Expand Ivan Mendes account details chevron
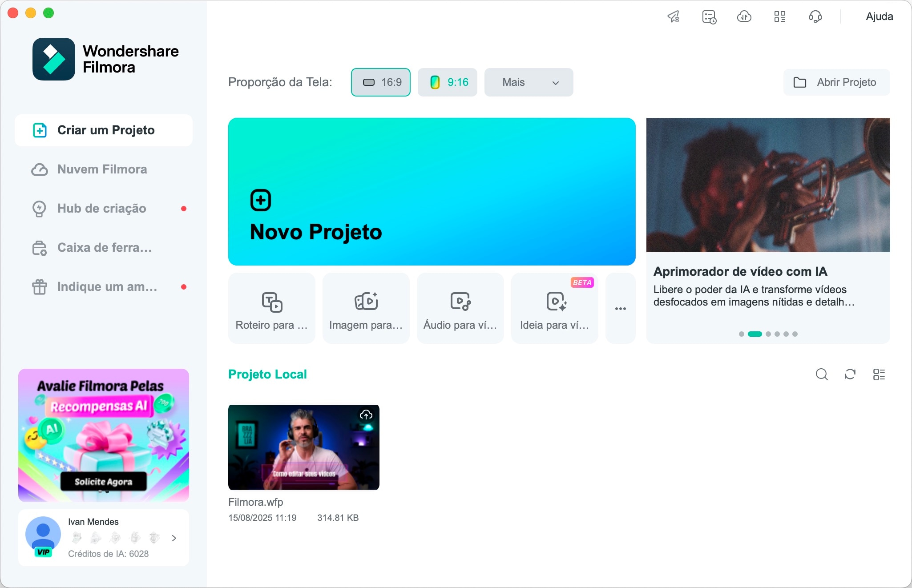Viewport: 912px width, 588px height. [x=174, y=538]
